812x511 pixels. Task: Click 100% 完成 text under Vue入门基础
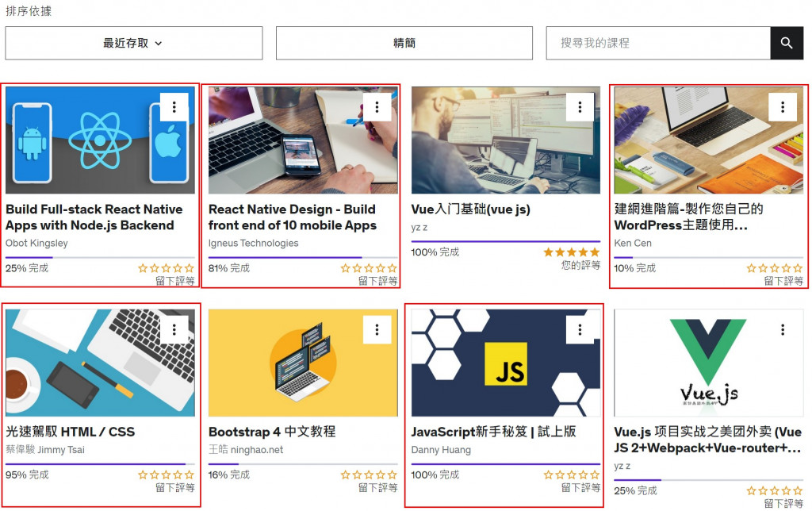(x=435, y=252)
